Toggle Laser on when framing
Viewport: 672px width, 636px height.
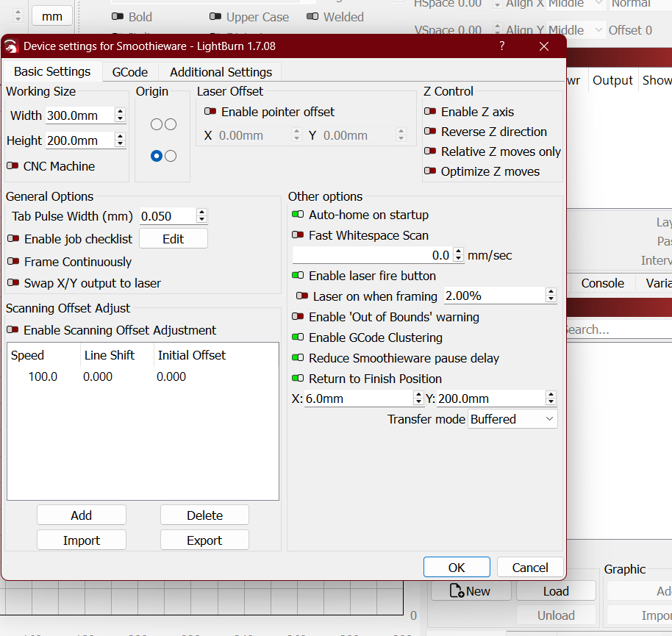pos(302,296)
